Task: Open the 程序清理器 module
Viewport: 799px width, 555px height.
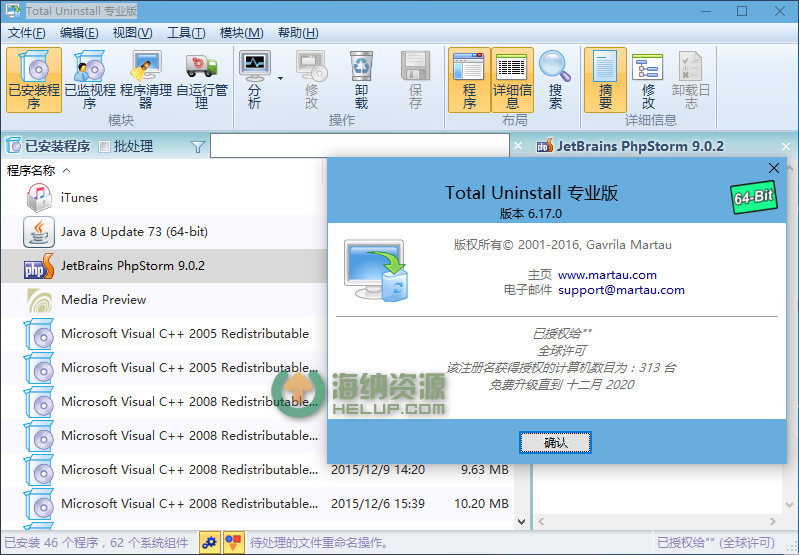Action: (146, 80)
